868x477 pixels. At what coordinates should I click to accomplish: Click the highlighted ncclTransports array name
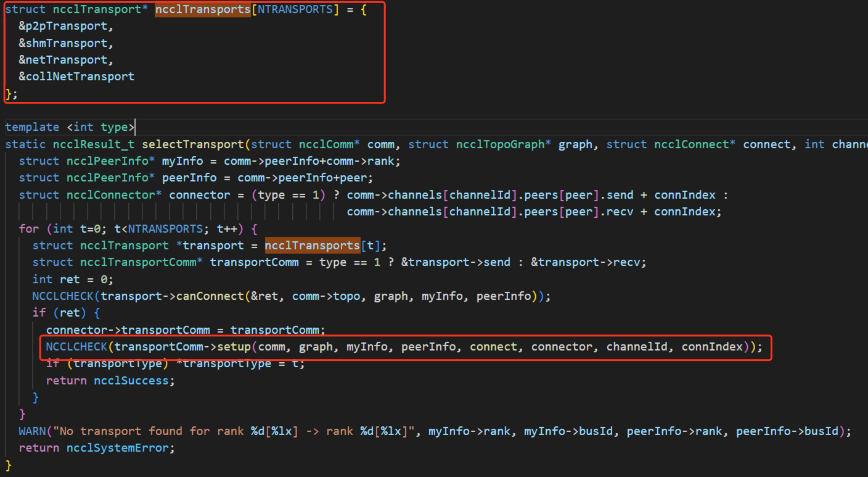pyautogui.click(x=202, y=9)
